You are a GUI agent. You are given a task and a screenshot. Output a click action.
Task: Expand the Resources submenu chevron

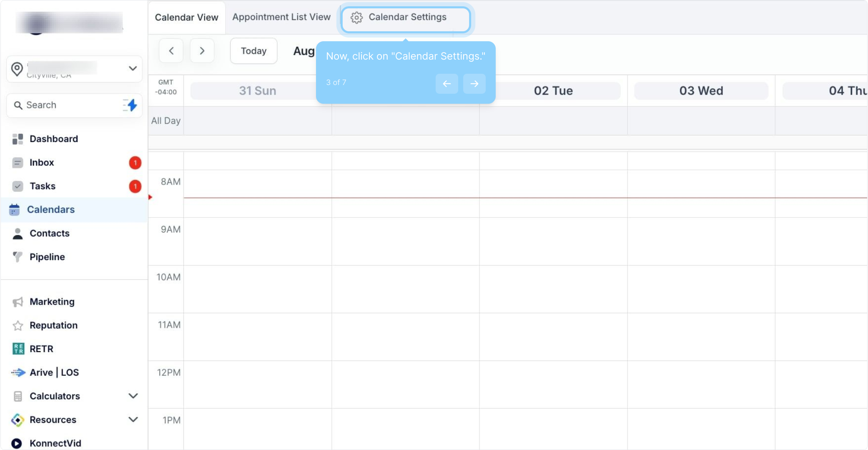[133, 420]
